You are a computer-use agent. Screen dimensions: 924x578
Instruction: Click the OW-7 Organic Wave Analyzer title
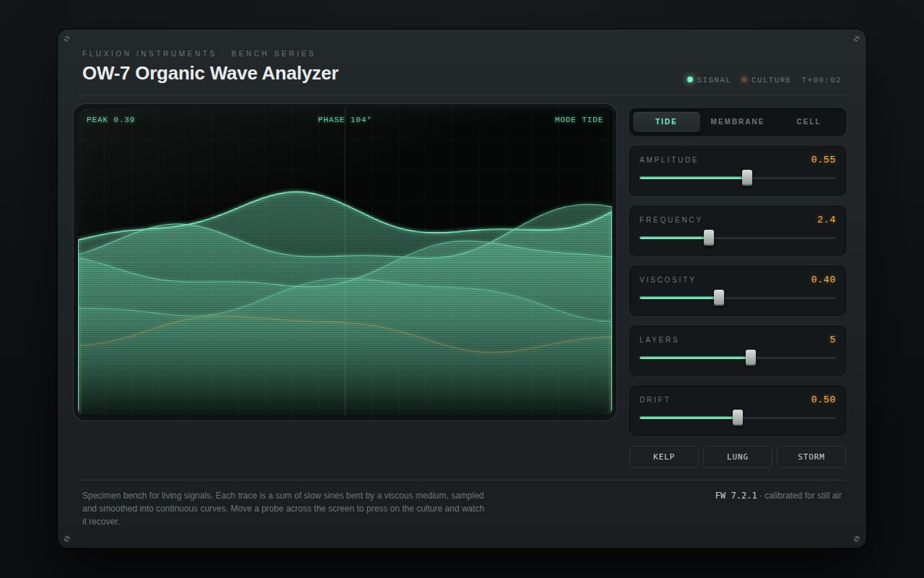point(210,74)
